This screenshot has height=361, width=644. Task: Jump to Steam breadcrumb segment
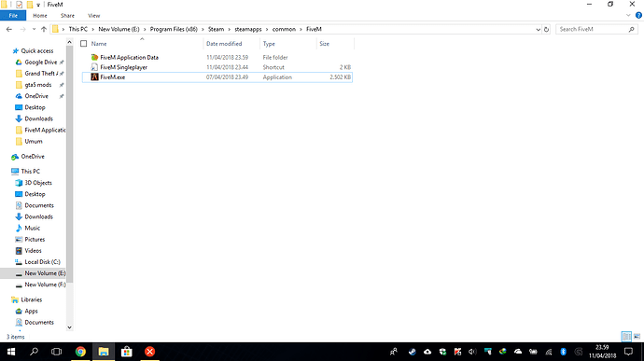point(216,29)
